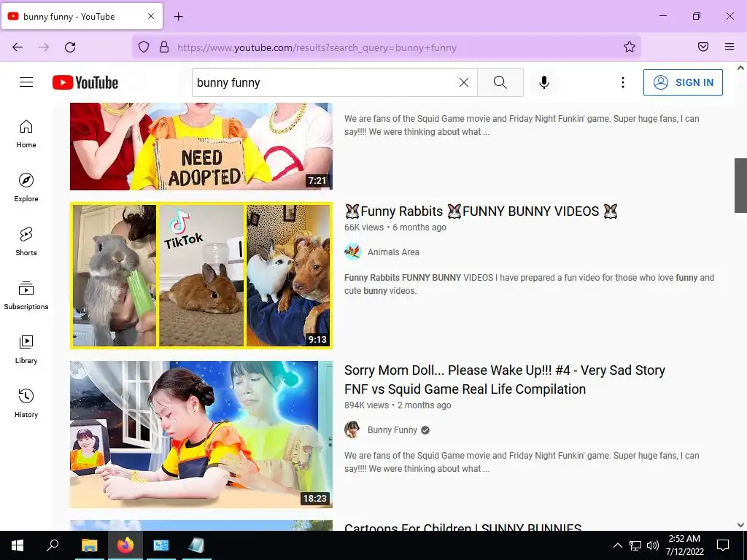Screen dimensions: 747x560
Task: Select the bunny funny - YouTube tab
Action: 82,16
